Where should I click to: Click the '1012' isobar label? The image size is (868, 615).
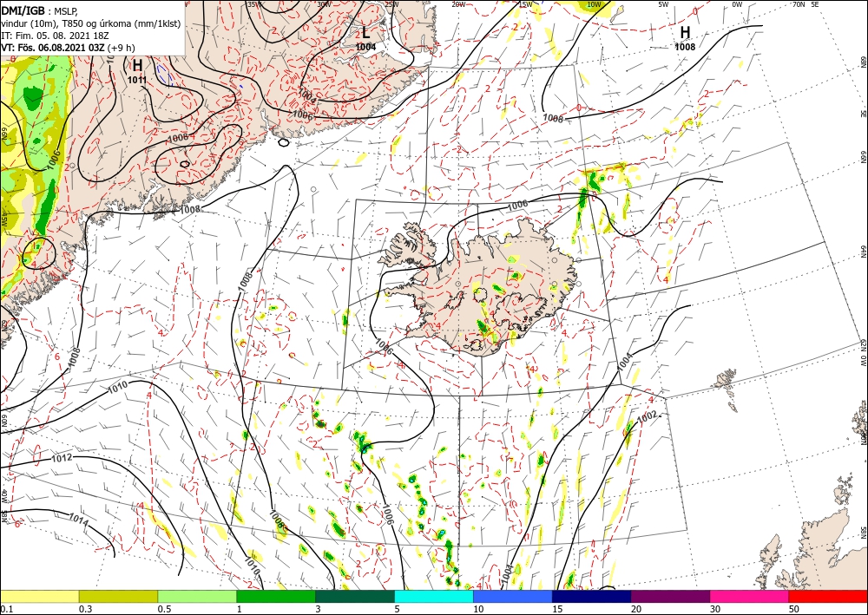(x=61, y=458)
